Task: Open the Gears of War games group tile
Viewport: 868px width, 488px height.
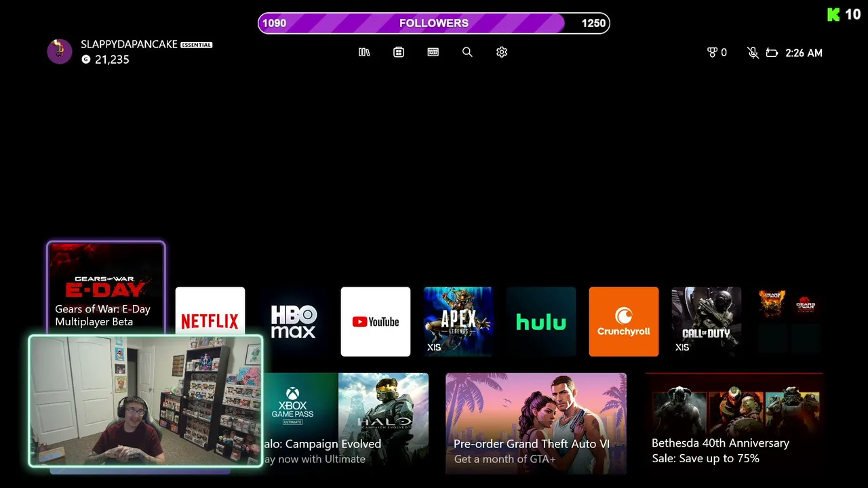Action: click(789, 321)
